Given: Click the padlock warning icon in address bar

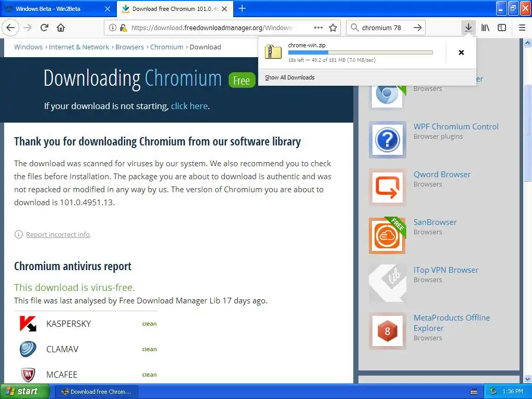Looking at the screenshot, I should [123, 28].
